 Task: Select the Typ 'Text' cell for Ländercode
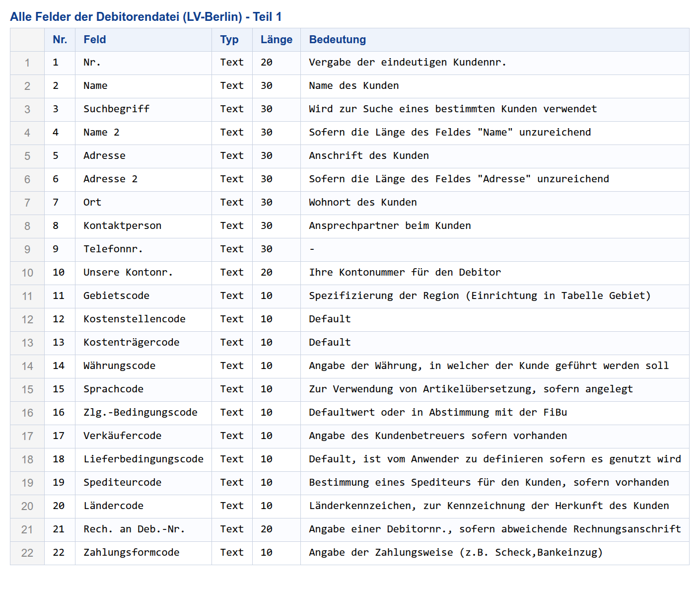(x=232, y=506)
